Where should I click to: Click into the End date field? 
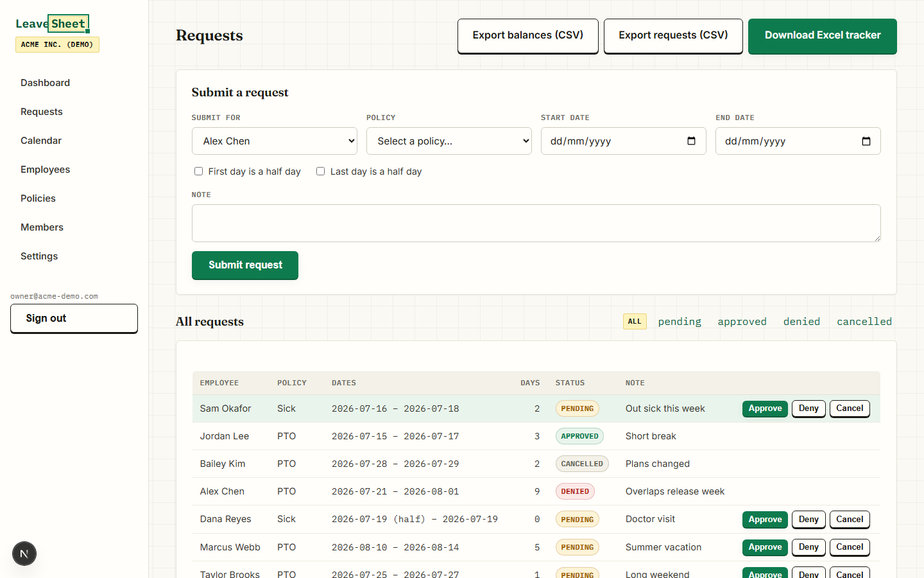pos(798,141)
